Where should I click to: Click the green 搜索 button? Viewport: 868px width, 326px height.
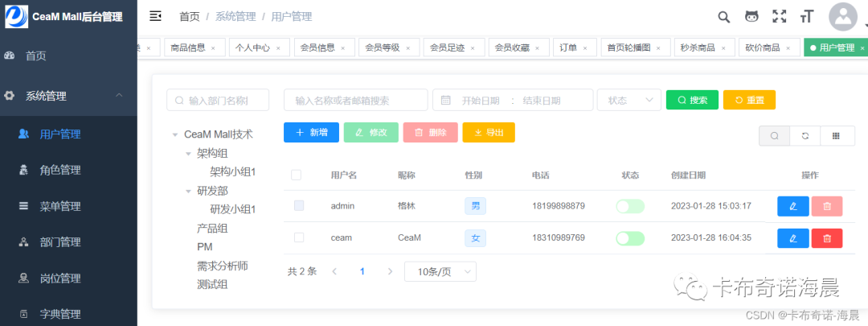692,100
